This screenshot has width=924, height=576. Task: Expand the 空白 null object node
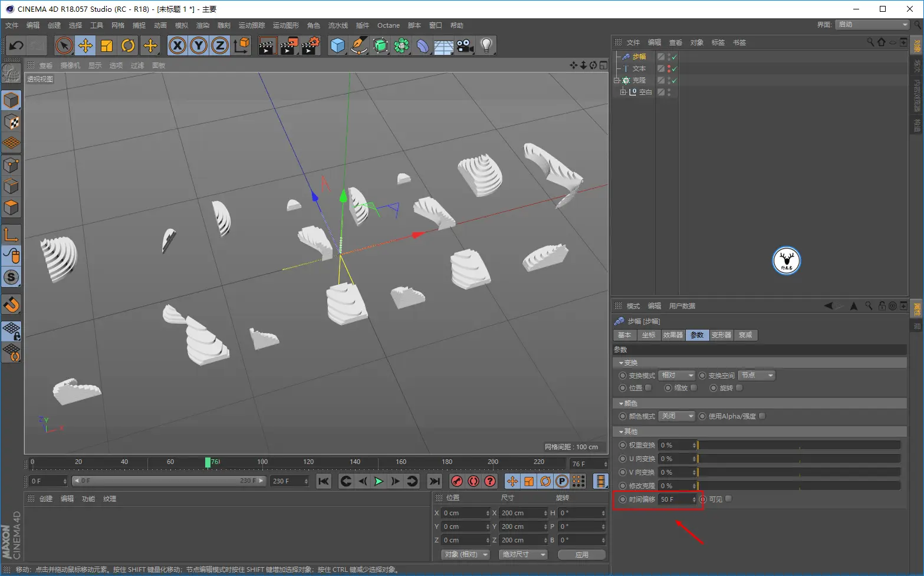623,92
